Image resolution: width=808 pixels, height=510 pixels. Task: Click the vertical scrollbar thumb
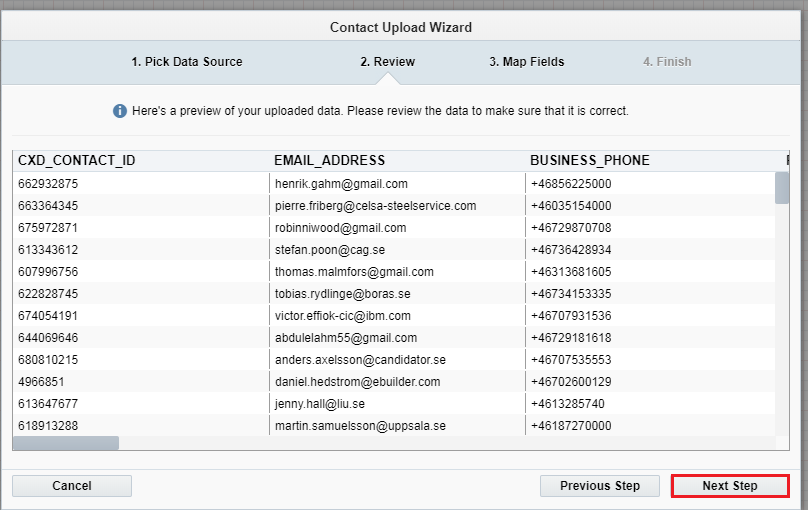click(782, 188)
